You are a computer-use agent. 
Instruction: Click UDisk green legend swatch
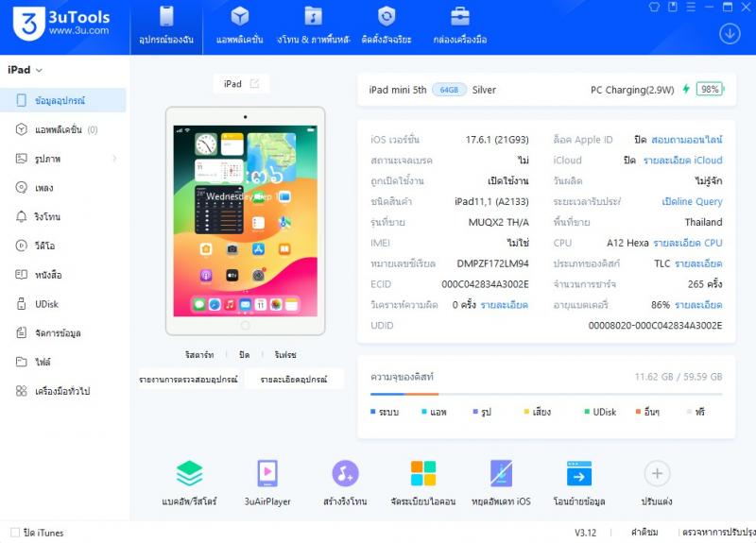coord(587,412)
